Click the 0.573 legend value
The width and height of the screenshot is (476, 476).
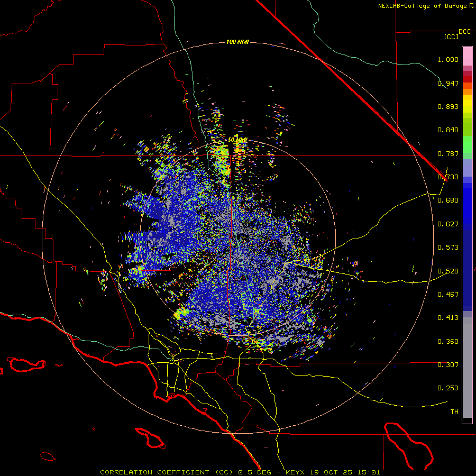tap(448, 248)
